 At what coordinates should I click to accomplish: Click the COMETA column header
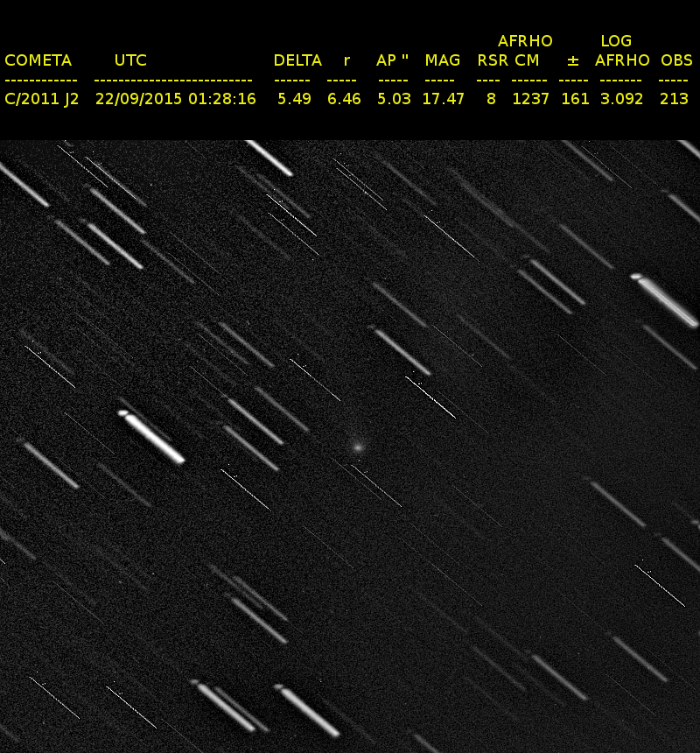tap(38, 60)
